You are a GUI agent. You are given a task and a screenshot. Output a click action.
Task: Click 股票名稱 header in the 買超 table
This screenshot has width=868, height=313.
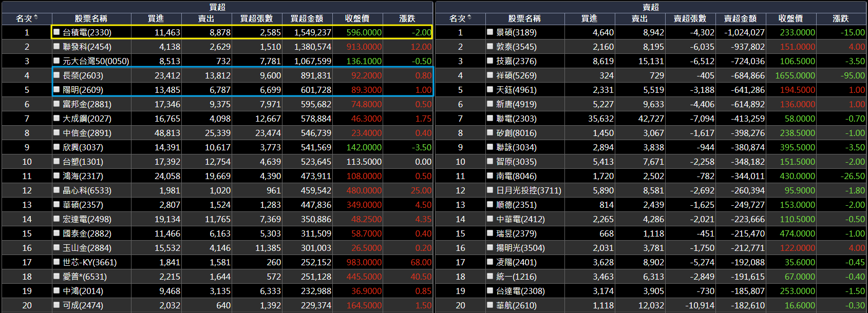(x=91, y=18)
